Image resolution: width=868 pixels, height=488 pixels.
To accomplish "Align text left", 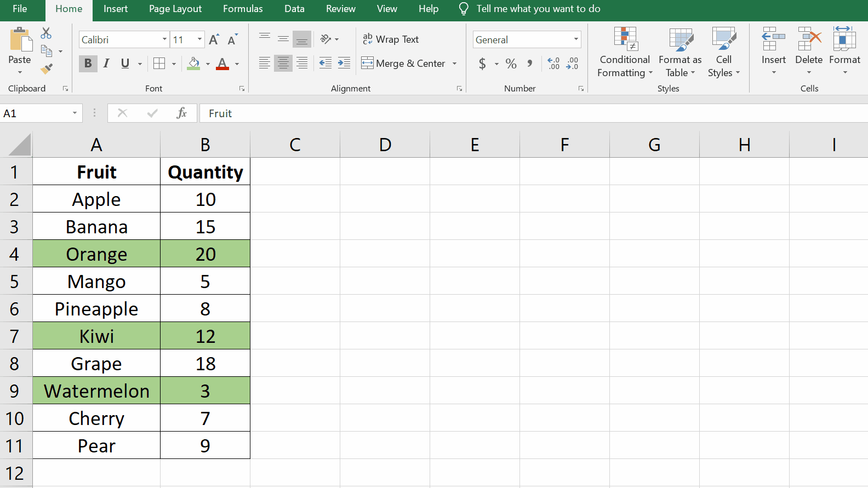I will point(265,64).
